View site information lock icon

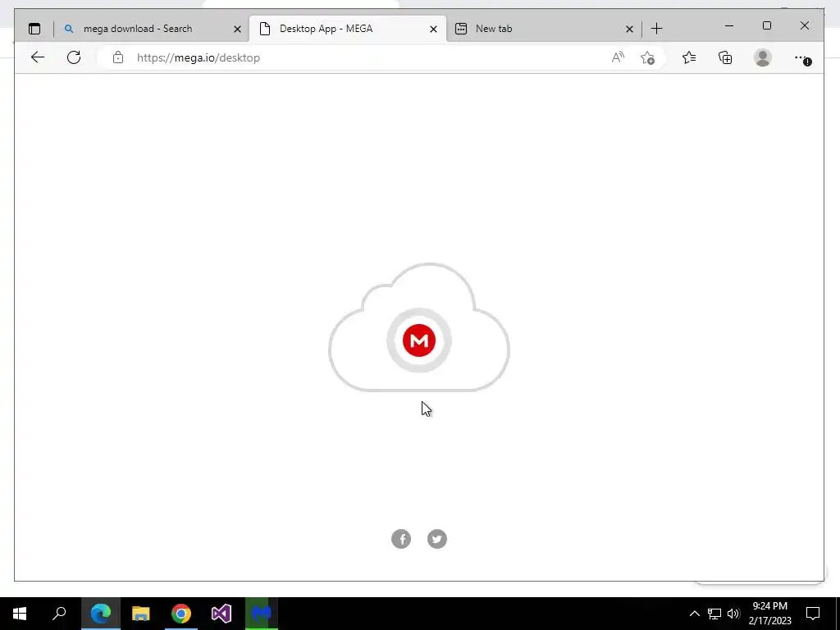pos(118,57)
